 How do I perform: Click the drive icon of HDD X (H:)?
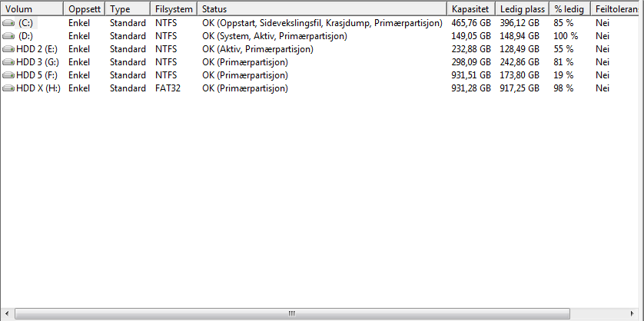tap(8, 88)
